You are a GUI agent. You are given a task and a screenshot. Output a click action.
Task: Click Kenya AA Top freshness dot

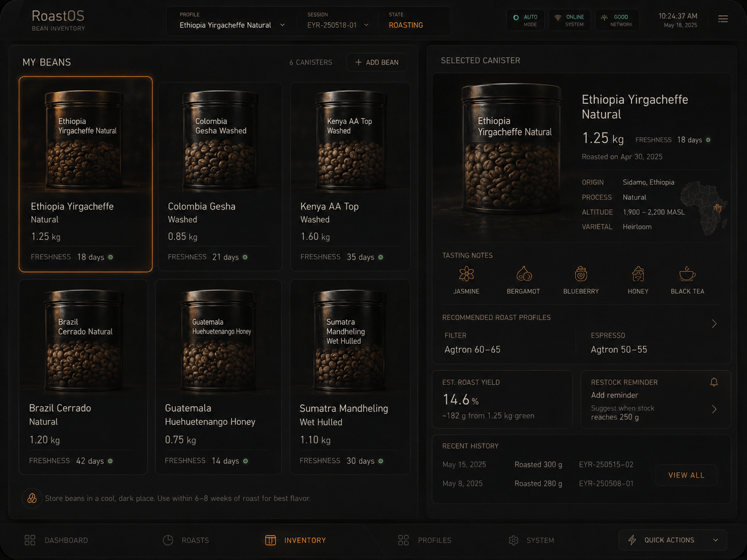pos(381,257)
